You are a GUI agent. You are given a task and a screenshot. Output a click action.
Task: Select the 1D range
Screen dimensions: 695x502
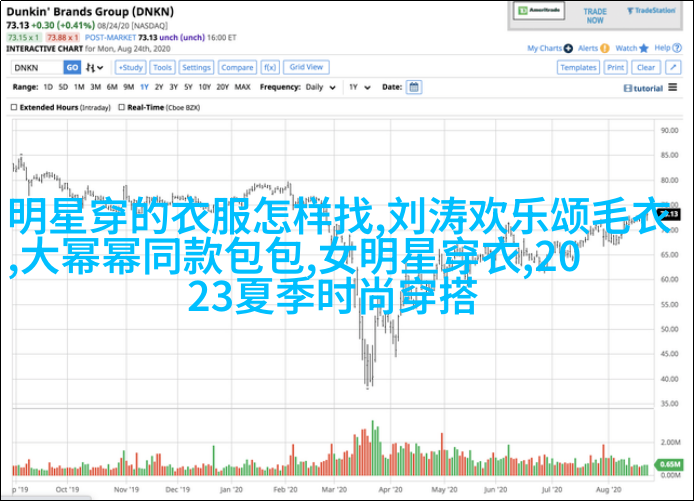48,87
